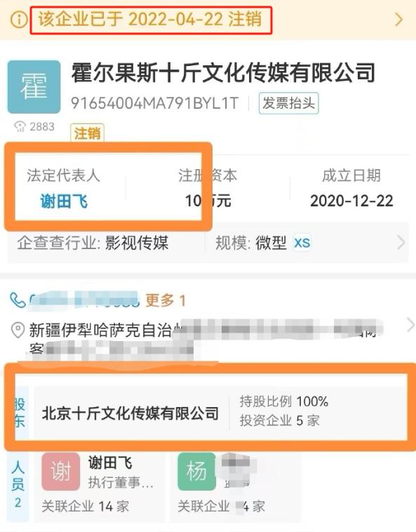Expand the cancellation notice chevron arrow

(x=399, y=20)
